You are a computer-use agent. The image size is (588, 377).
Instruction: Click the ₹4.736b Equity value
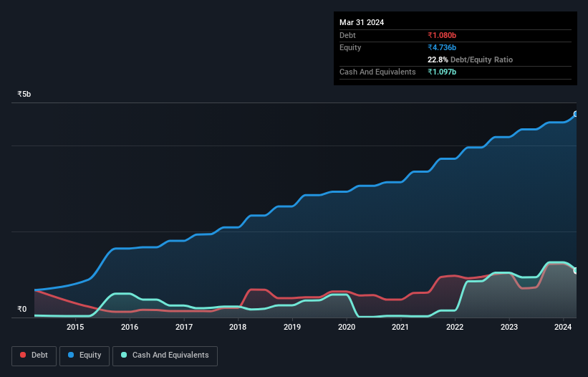(442, 47)
